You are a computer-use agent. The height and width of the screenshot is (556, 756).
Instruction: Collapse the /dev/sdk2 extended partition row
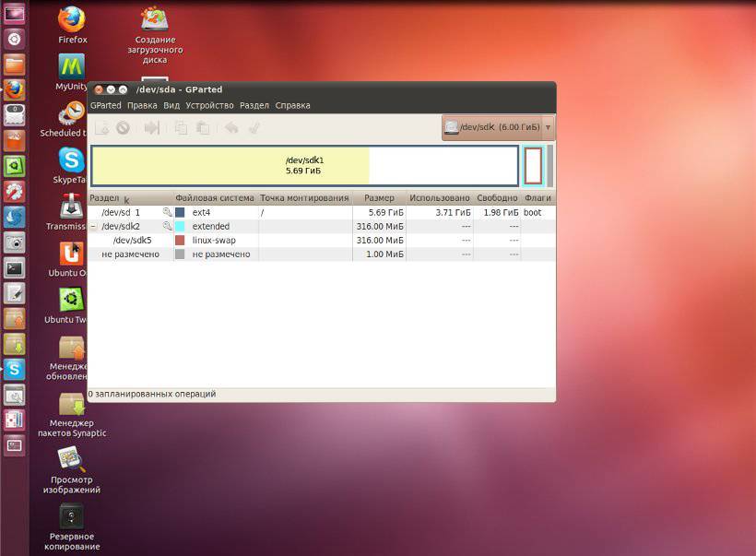[93, 226]
